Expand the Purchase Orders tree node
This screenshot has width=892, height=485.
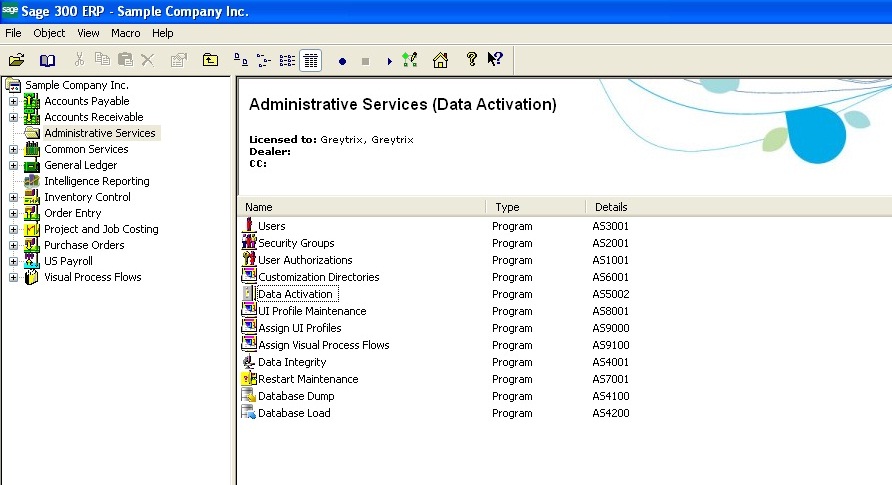tap(13, 245)
